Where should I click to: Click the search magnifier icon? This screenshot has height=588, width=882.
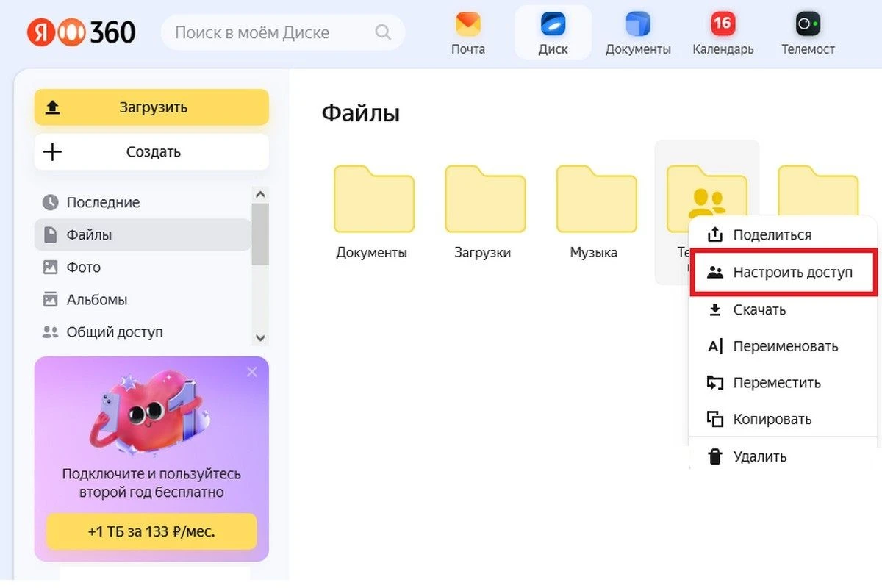(x=383, y=32)
